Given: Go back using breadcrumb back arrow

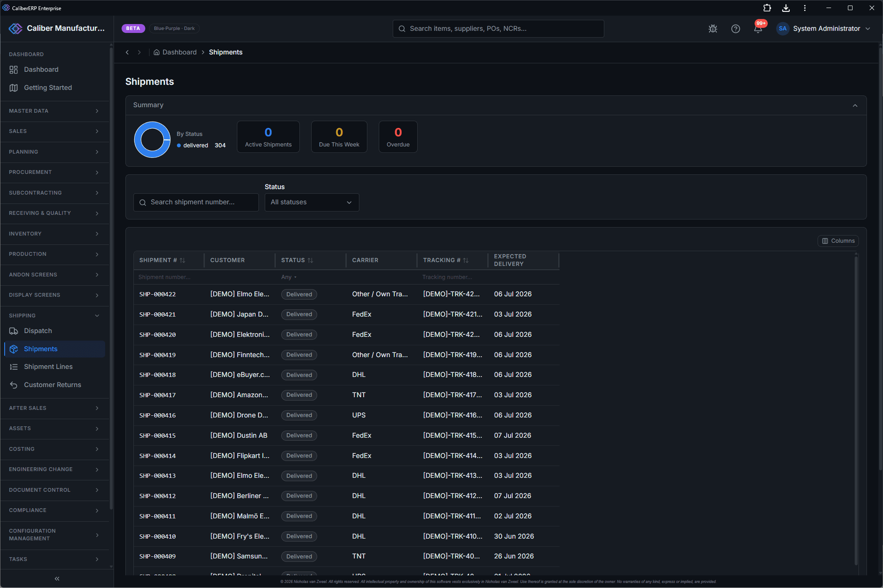Looking at the screenshot, I should point(127,52).
